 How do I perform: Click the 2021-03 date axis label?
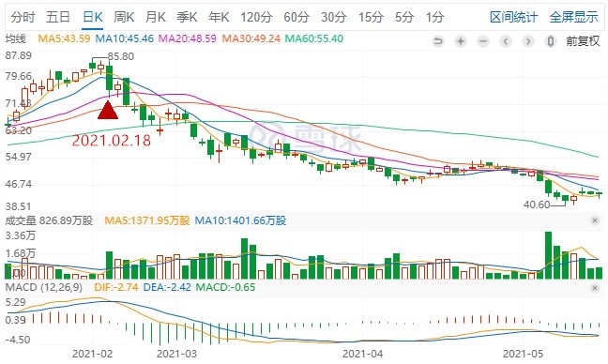tap(176, 354)
